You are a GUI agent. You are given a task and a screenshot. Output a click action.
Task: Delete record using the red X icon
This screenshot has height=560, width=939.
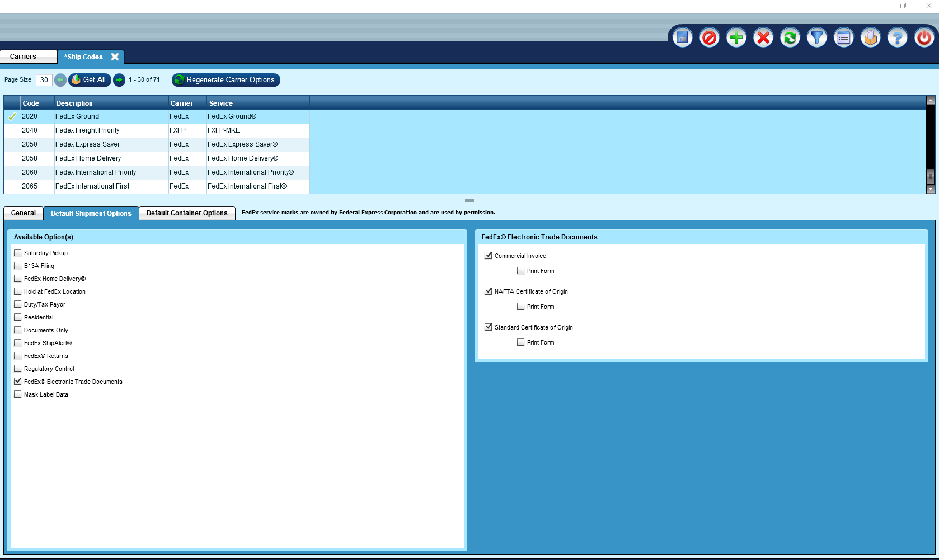763,37
